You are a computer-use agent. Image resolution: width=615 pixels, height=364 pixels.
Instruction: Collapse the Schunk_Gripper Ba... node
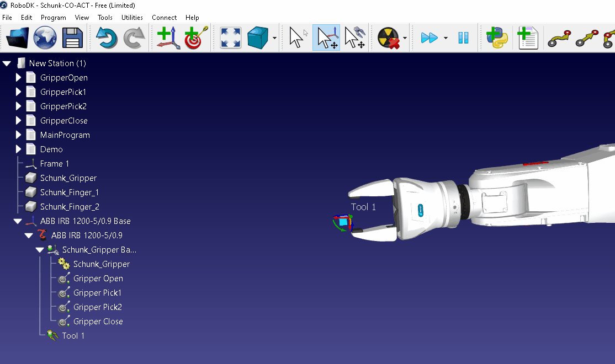[x=40, y=250]
